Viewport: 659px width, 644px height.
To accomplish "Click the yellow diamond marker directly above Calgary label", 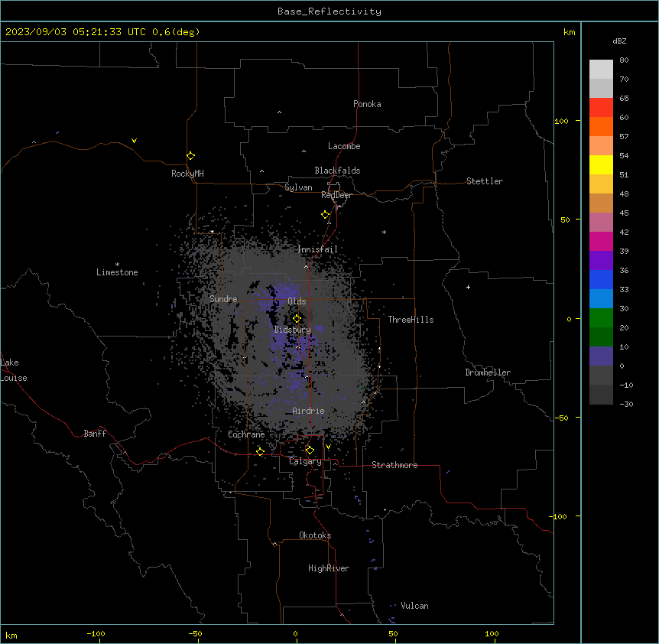I will 310,450.
